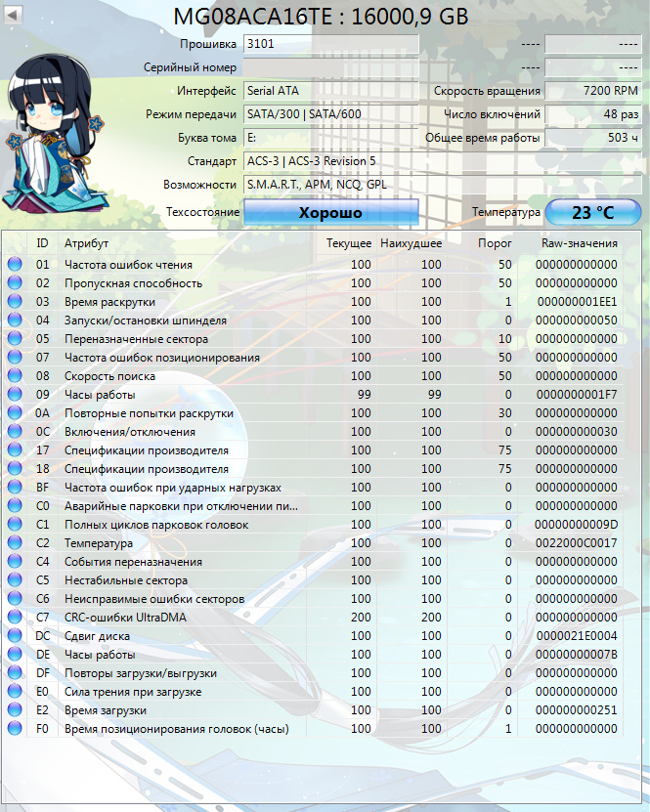Click the disk title MG08ACA16TE
Image resolution: width=650 pixels, height=812 pixels.
tap(321, 16)
